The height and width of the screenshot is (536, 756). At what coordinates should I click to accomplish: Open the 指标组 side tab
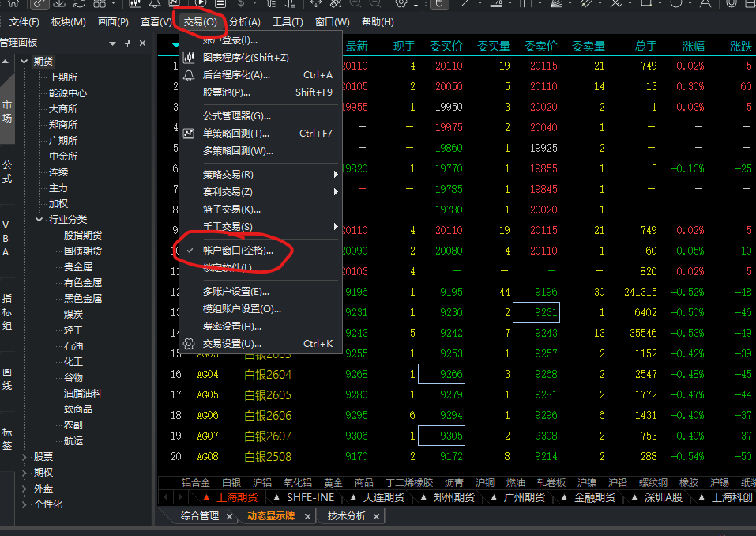point(7,311)
